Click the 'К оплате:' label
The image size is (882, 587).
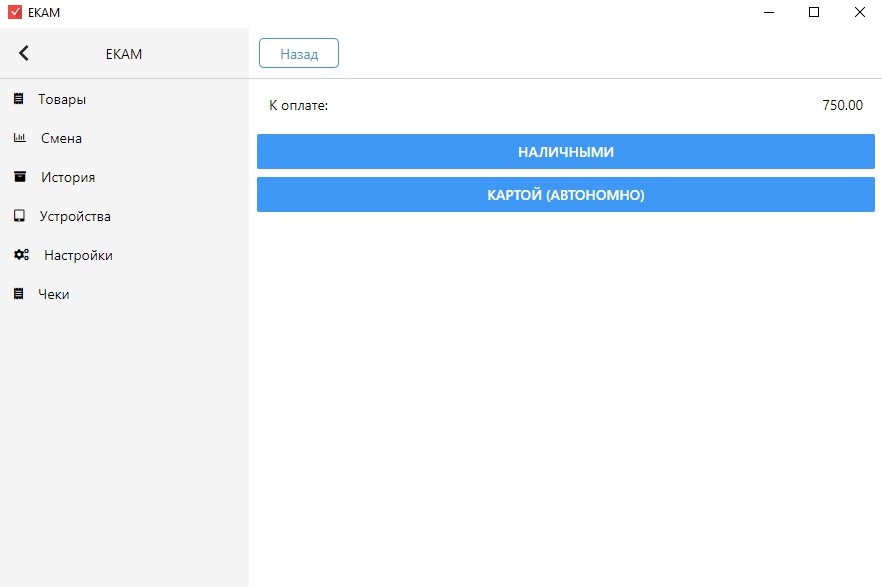coord(298,105)
